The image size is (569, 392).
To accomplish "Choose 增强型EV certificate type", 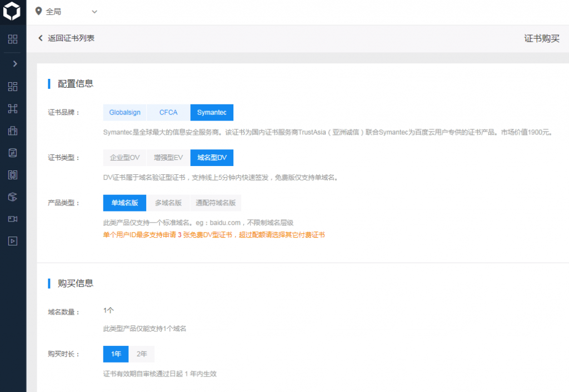I will tap(168, 158).
